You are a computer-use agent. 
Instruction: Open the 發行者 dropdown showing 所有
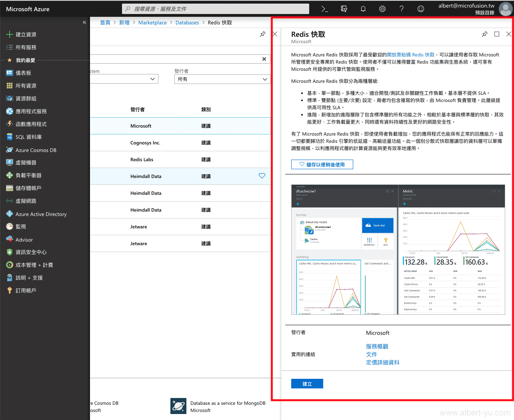point(222,79)
